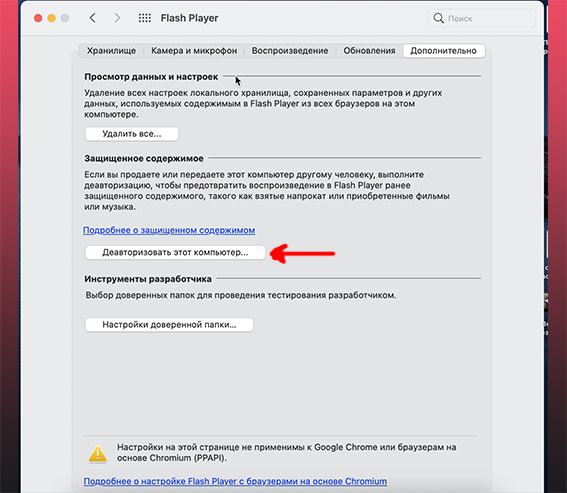Select the Воспроизведение tab

[x=290, y=51]
